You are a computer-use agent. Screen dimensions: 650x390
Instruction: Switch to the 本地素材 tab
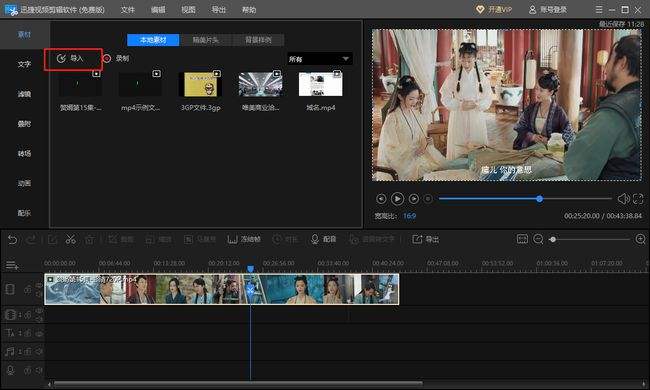pos(153,40)
